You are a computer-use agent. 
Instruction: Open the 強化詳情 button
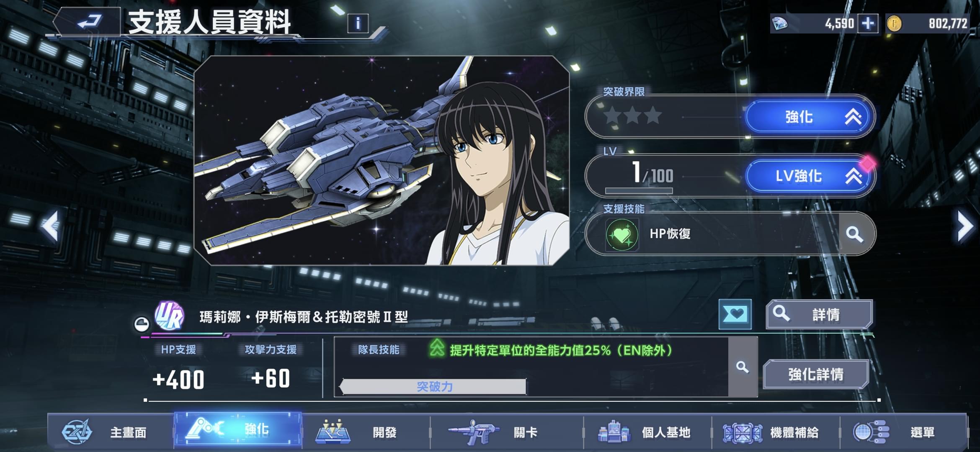click(x=816, y=374)
